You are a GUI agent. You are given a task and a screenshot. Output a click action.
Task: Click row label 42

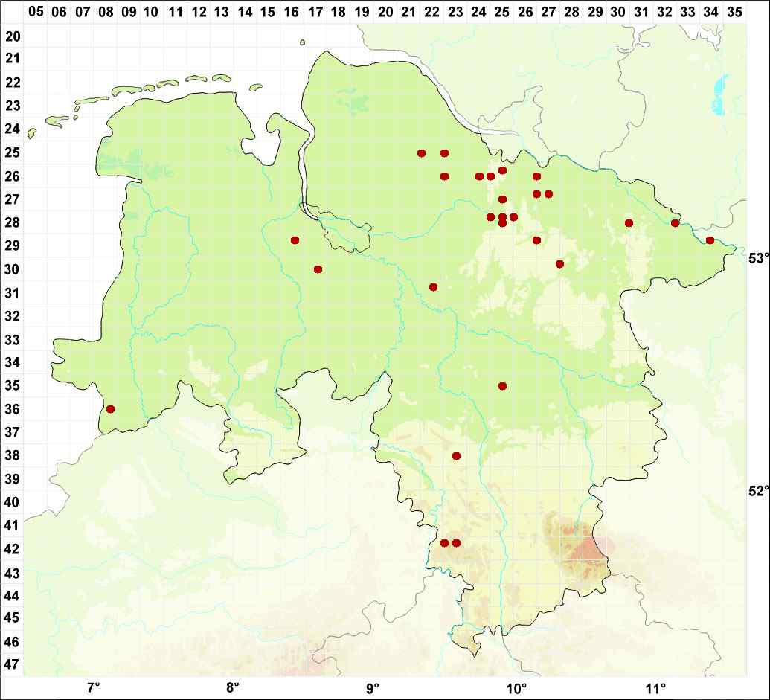(13, 549)
